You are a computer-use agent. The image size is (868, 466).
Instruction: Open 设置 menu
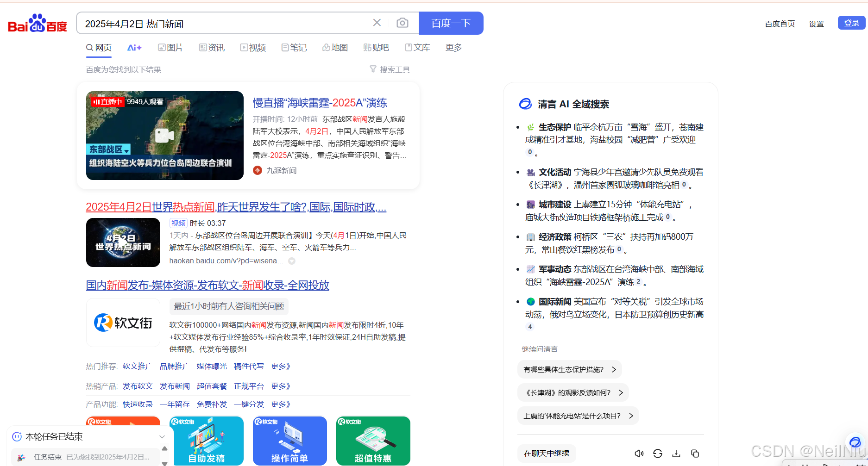(x=816, y=24)
